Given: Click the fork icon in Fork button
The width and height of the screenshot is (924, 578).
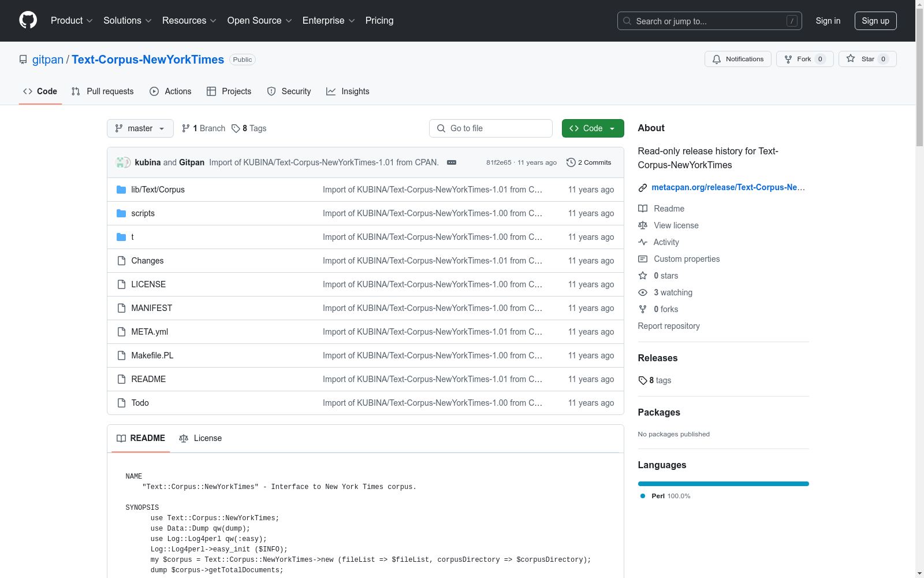Looking at the screenshot, I should 788,59.
